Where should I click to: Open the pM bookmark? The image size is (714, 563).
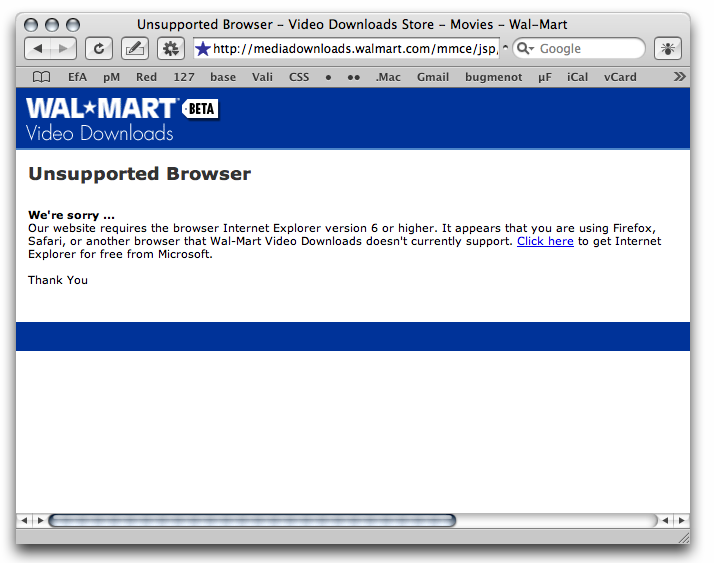click(112, 77)
